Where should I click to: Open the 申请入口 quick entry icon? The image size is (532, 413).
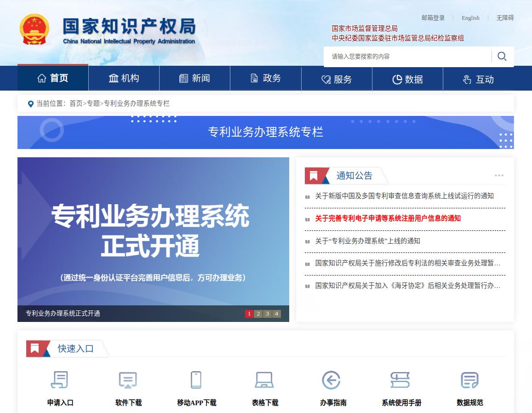[60, 379]
